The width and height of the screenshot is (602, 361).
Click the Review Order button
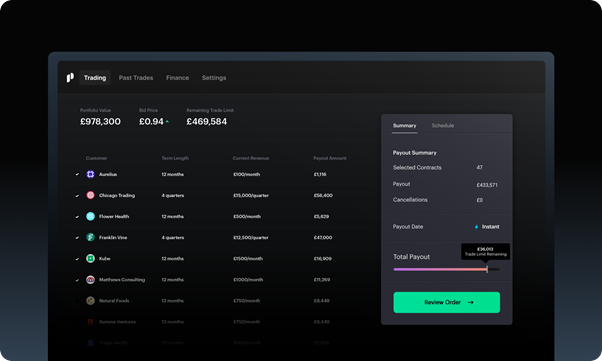coord(447,302)
